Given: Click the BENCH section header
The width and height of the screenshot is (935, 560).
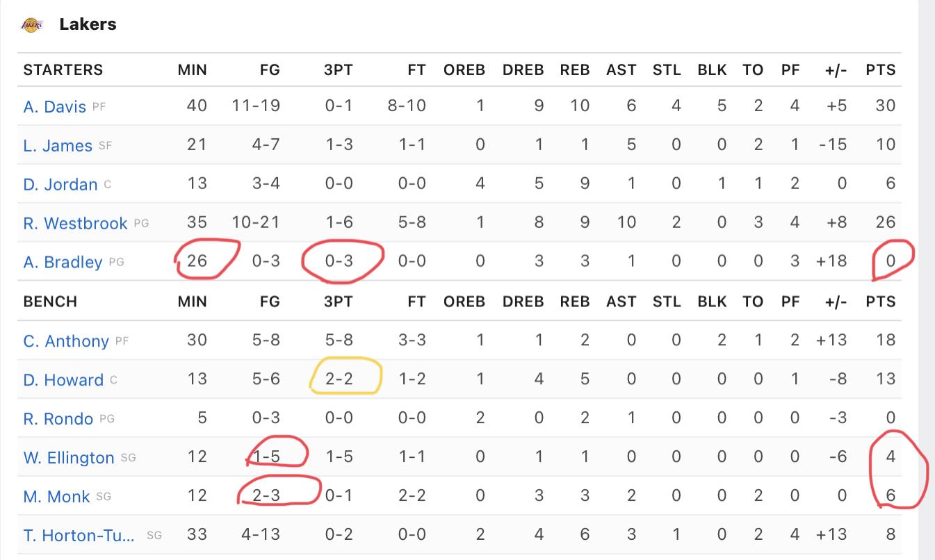Looking at the screenshot, I should click(x=50, y=301).
